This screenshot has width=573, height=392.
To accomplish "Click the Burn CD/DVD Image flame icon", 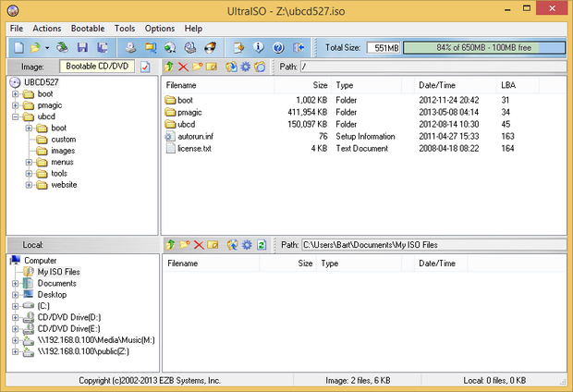I will [210, 47].
